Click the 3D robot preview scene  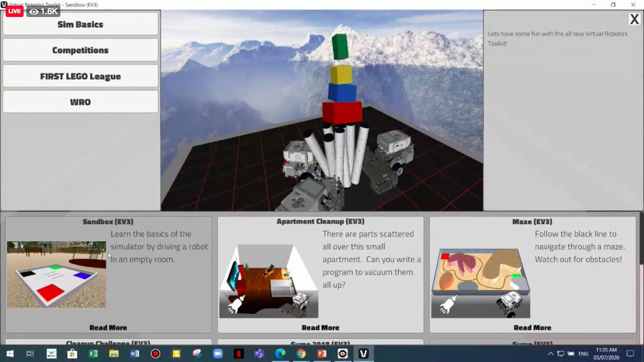pyautogui.click(x=322, y=110)
